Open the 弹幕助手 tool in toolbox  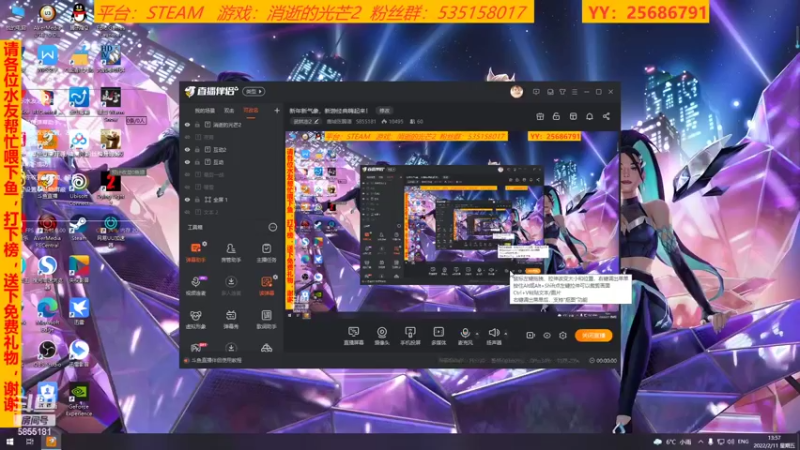195,252
